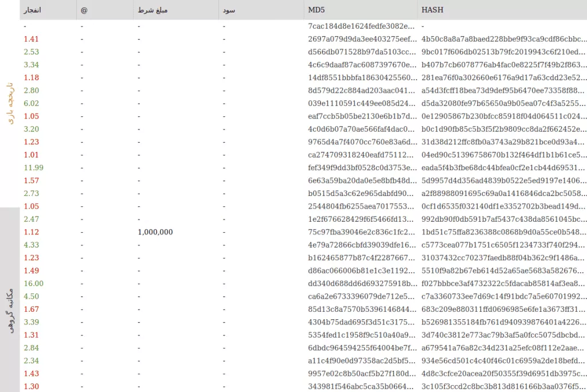Select MD5 value starting with 7cac184d8e
This screenshot has width=587, height=392.
coord(361,26)
